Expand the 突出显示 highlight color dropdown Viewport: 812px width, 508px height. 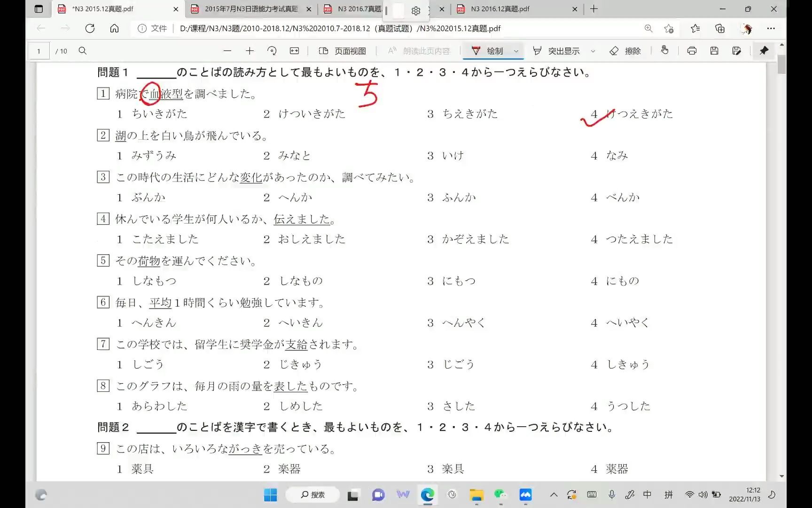593,51
